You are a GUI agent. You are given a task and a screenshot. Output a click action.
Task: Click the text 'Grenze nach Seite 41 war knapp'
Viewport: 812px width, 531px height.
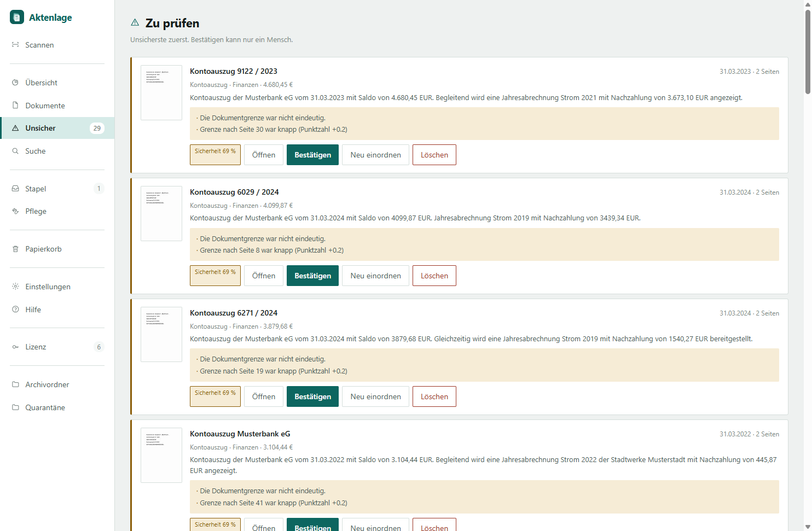coord(248,503)
